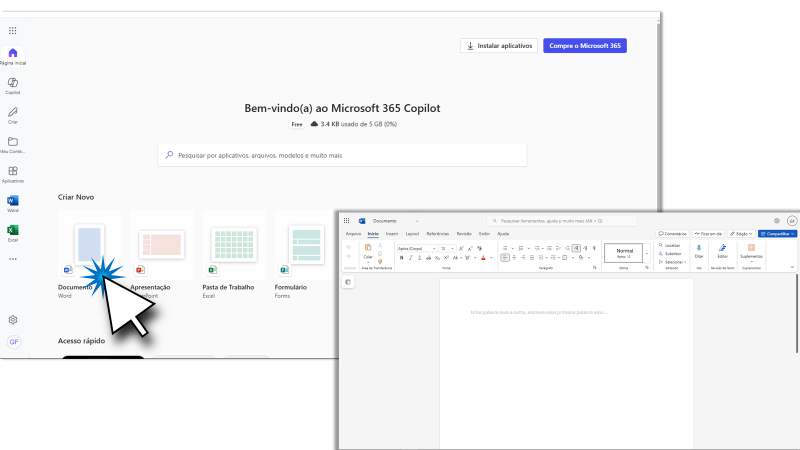800x450 pixels.
Task: Select the Normal style box
Action: tap(623, 253)
